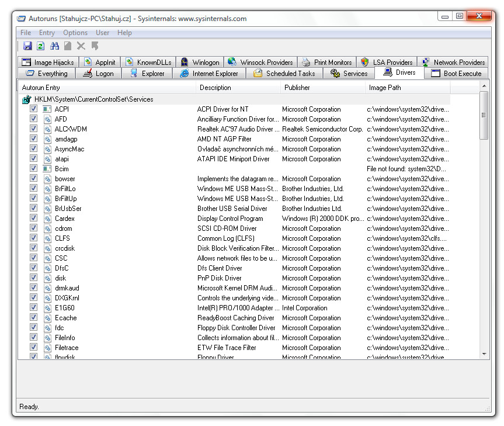Click the ALCXWDM driver file icon

pos(47,129)
